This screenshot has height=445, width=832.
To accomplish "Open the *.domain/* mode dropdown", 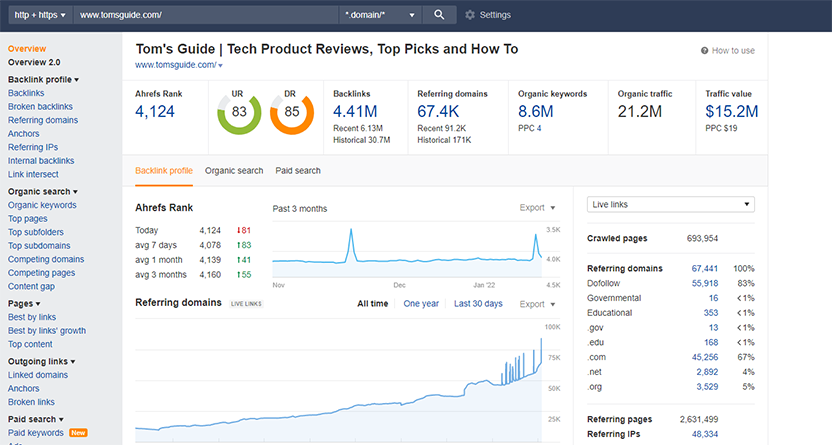I will [380, 15].
